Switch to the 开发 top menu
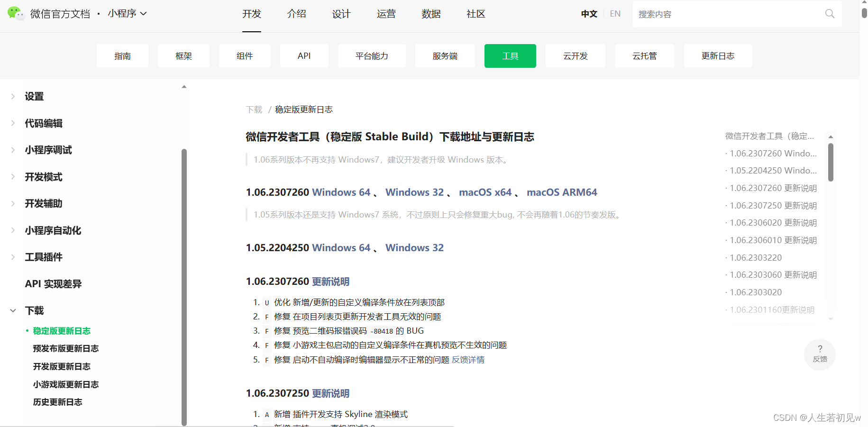This screenshot has width=868, height=427. [x=252, y=14]
